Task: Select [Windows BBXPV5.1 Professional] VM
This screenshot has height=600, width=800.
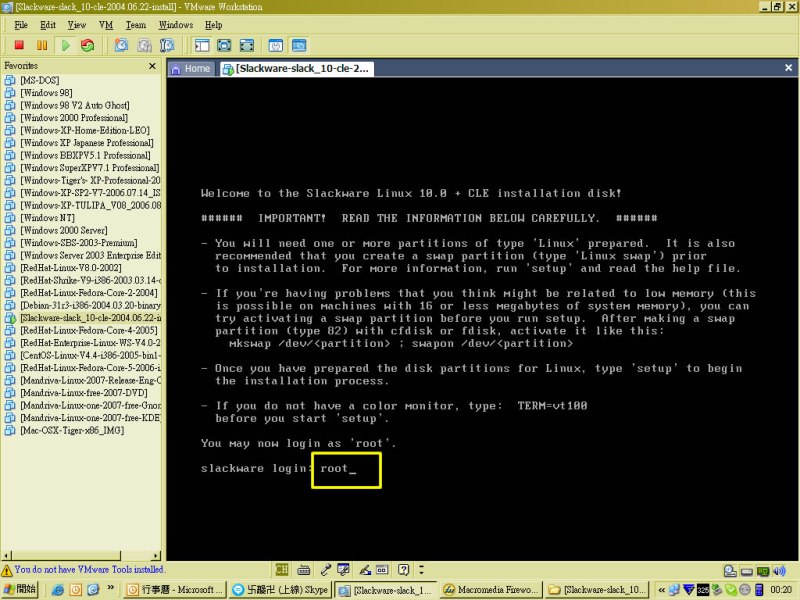Action: pyautogui.click(x=85, y=155)
